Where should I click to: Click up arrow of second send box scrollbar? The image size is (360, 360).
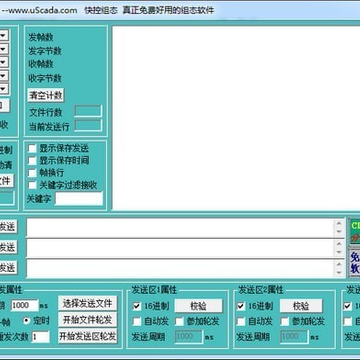pyautogui.click(x=339, y=244)
